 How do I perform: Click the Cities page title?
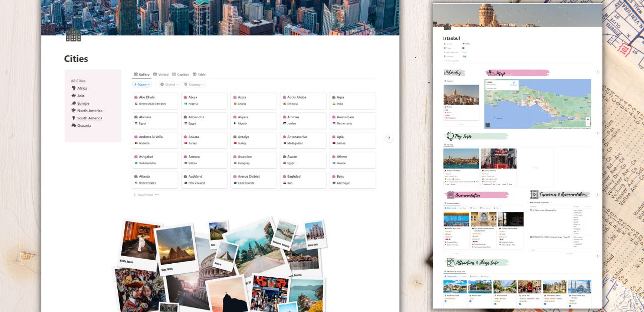tap(76, 59)
